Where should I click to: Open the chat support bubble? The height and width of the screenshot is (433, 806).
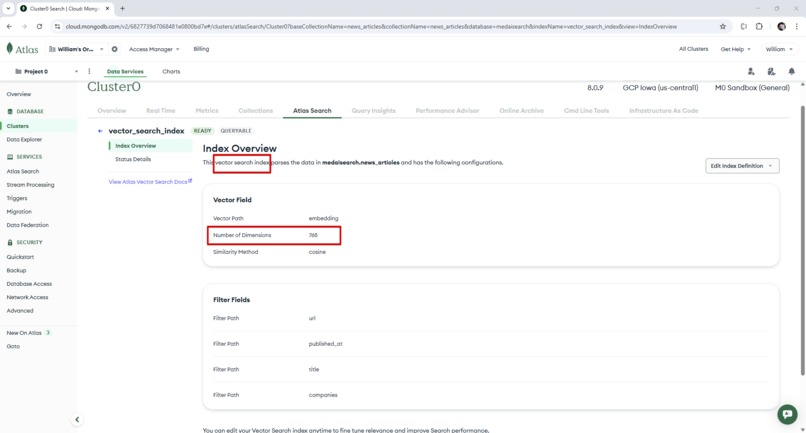pyautogui.click(x=787, y=414)
